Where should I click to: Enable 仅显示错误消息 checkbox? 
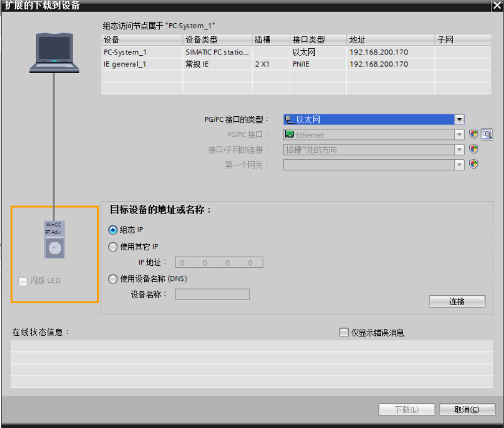click(344, 332)
